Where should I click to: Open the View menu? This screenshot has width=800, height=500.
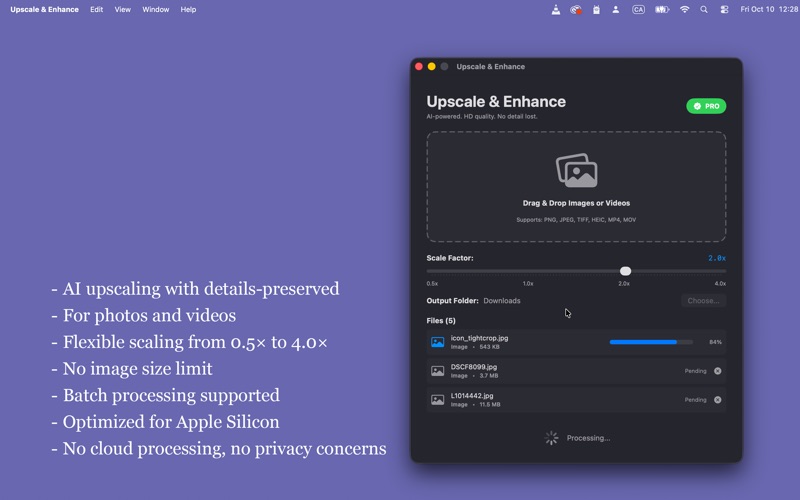(122, 9)
